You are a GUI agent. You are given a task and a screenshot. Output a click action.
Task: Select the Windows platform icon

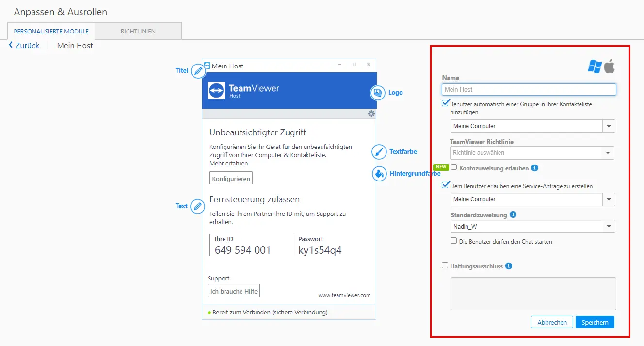pyautogui.click(x=595, y=66)
